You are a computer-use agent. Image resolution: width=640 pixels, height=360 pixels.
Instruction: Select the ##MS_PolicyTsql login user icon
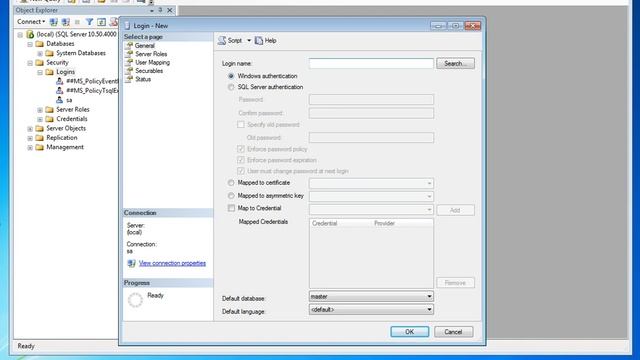[x=60, y=91]
